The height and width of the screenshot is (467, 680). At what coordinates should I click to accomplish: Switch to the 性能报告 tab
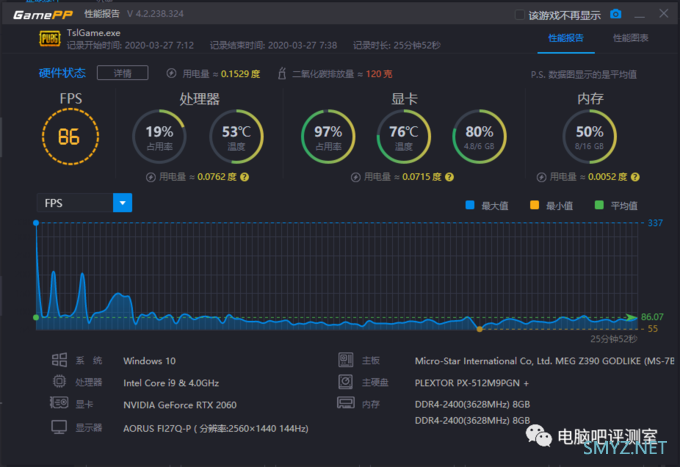pyautogui.click(x=566, y=38)
